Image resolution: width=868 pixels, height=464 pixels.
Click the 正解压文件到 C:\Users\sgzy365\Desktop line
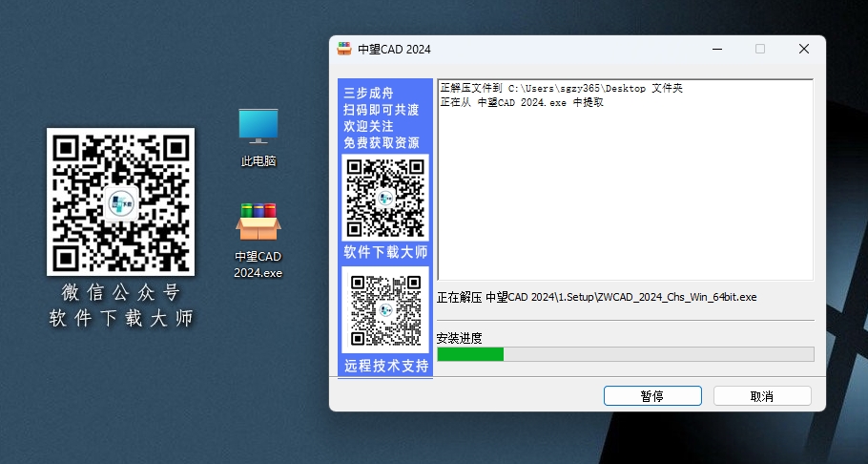click(x=561, y=88)
